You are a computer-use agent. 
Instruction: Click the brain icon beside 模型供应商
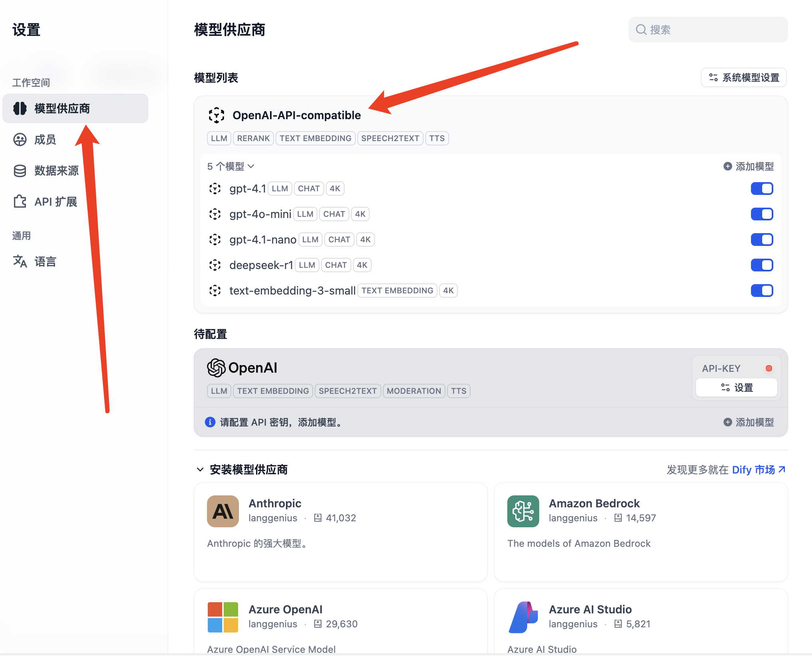tap(20, 108)
